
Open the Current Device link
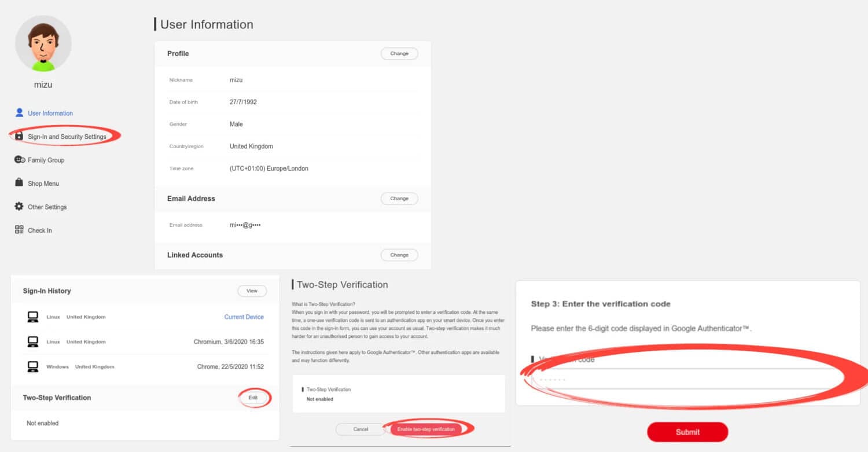click(245, 317)
